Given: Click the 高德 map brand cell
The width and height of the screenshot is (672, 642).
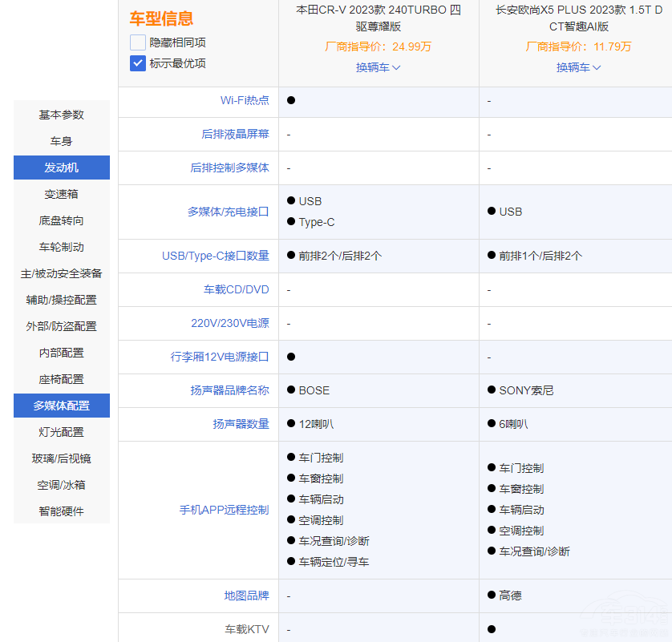Looking at the screenshot, I should [x=511, y=596].
